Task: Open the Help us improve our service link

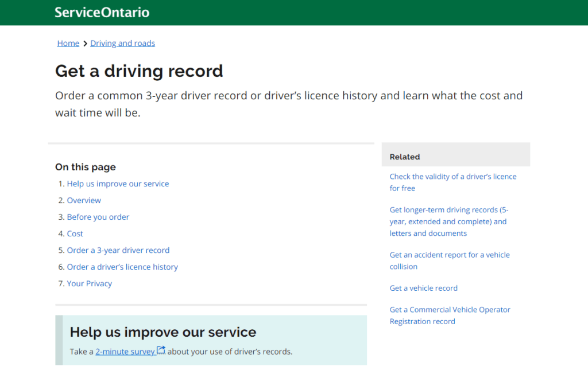Action: (x=118, y=183)
